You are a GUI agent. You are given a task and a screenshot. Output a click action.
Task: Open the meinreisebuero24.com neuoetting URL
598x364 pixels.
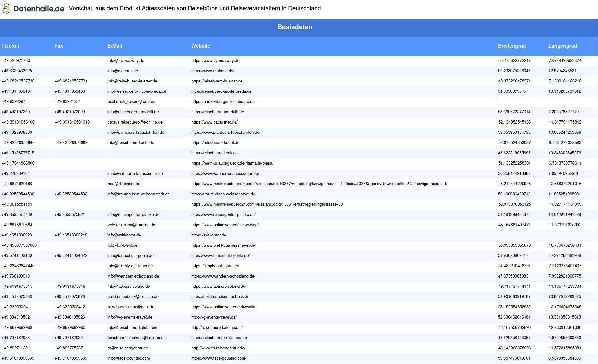pos(319,184)
